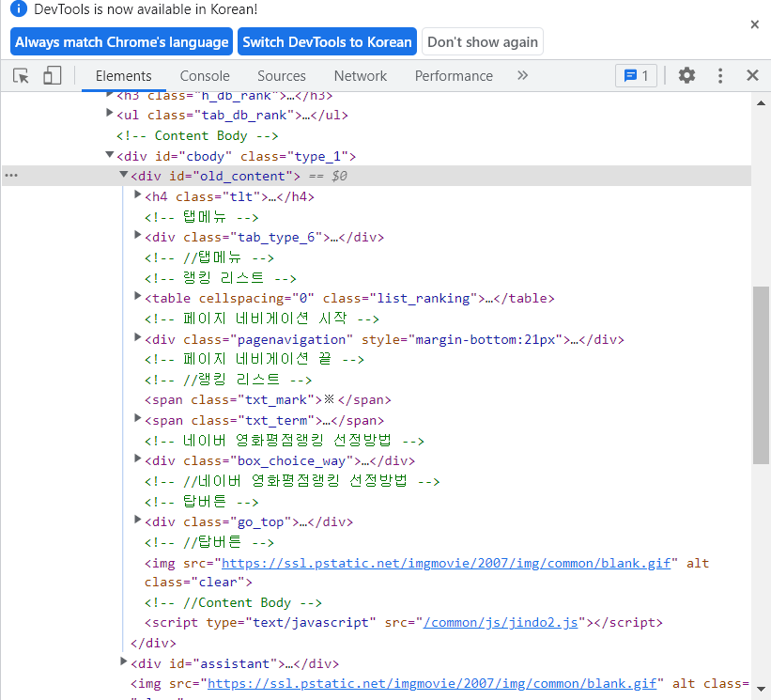Select the comment 페이지 네비게이션 시작
The height and width of the screenshot is (700, 771).
point(262,319)
